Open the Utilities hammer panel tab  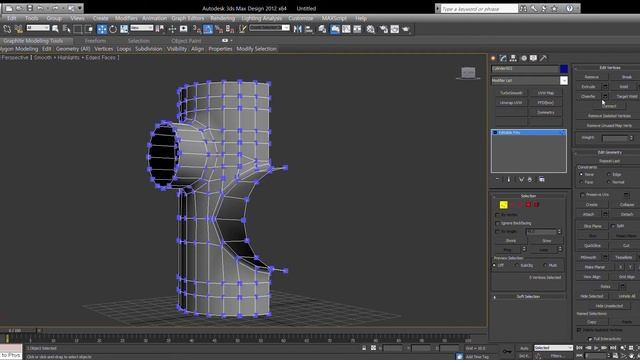click(x=543, y=58)
